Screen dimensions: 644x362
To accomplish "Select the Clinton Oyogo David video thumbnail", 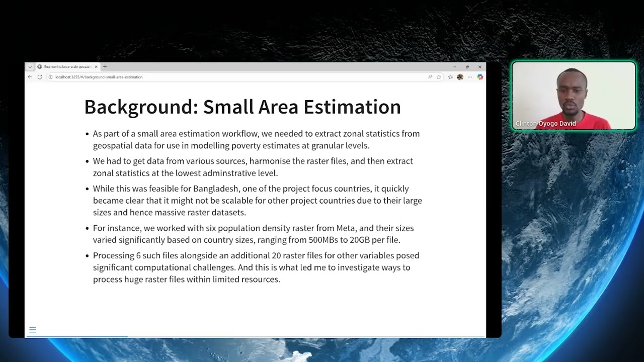I will [574, 96].
